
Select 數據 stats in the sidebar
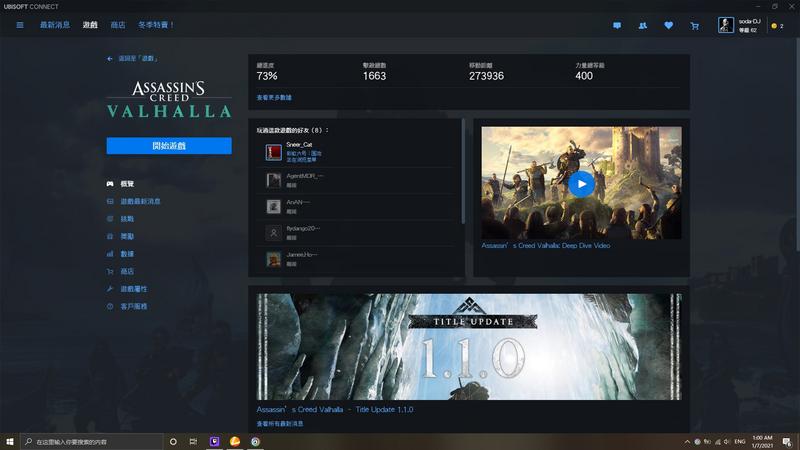pyautogui.click(x=127, y=254)
